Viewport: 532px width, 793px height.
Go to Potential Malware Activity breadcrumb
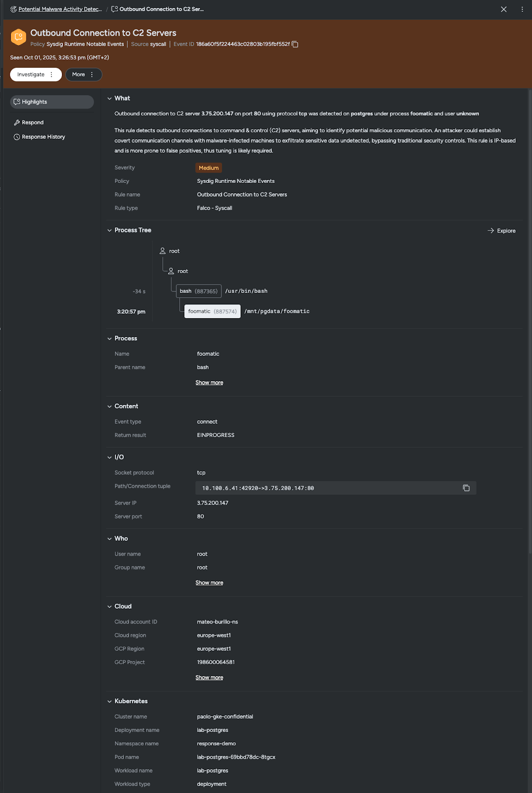point(60,9)
